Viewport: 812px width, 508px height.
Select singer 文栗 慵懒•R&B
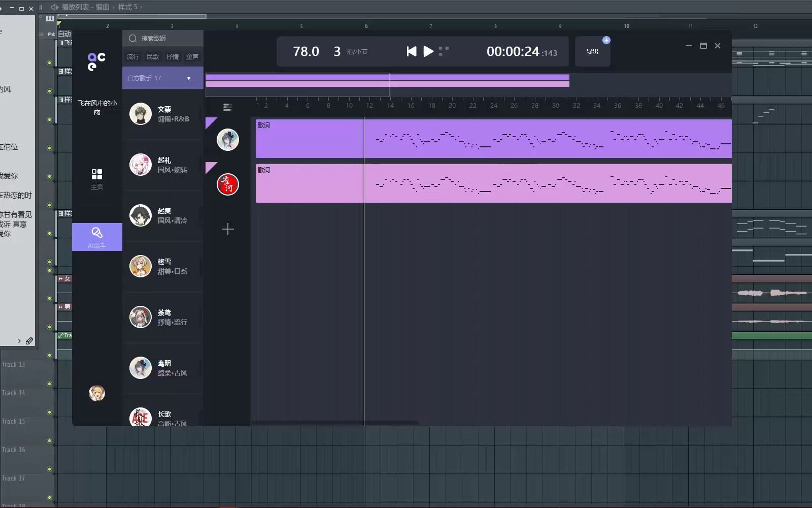162,114
